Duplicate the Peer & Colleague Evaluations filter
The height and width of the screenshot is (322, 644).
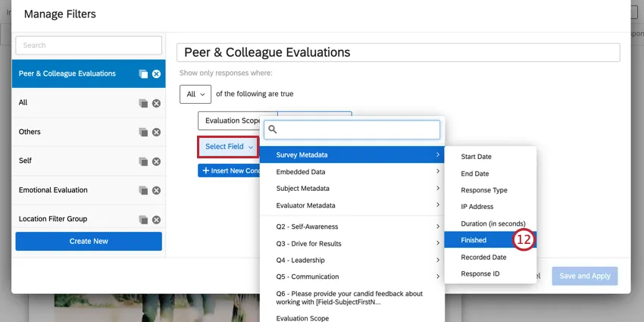point(143,74)
